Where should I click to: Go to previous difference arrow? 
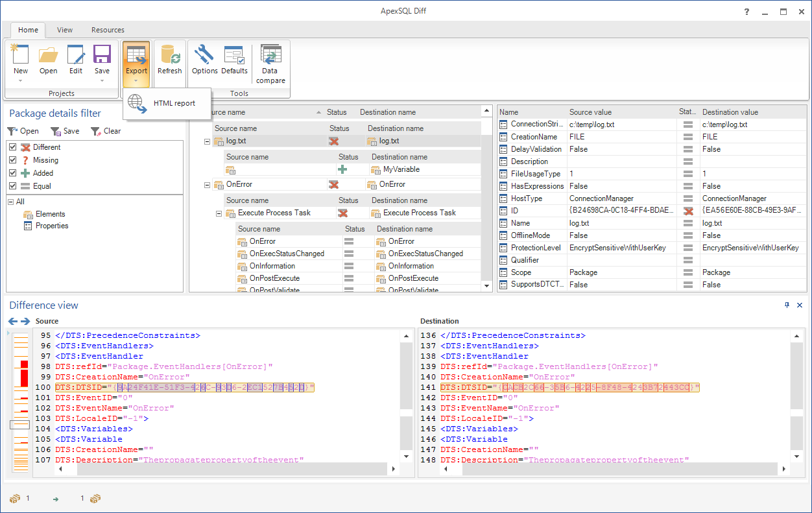coord(13,322)
